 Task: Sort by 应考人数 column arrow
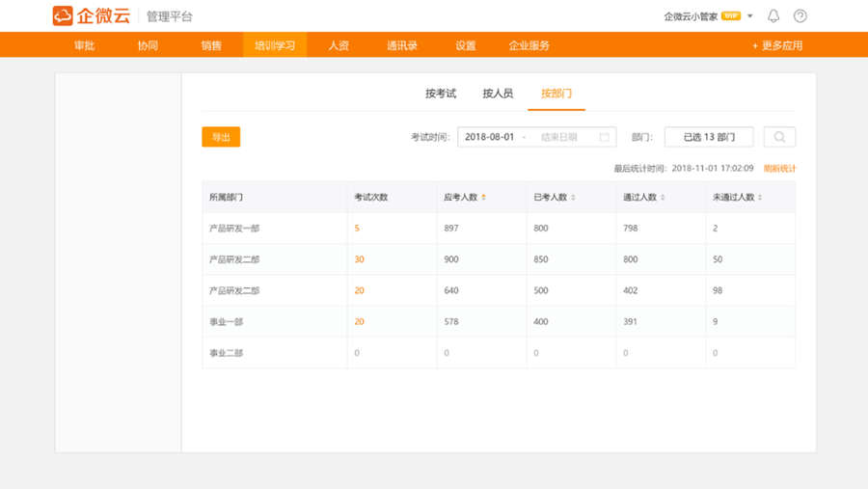click(484, 197)
